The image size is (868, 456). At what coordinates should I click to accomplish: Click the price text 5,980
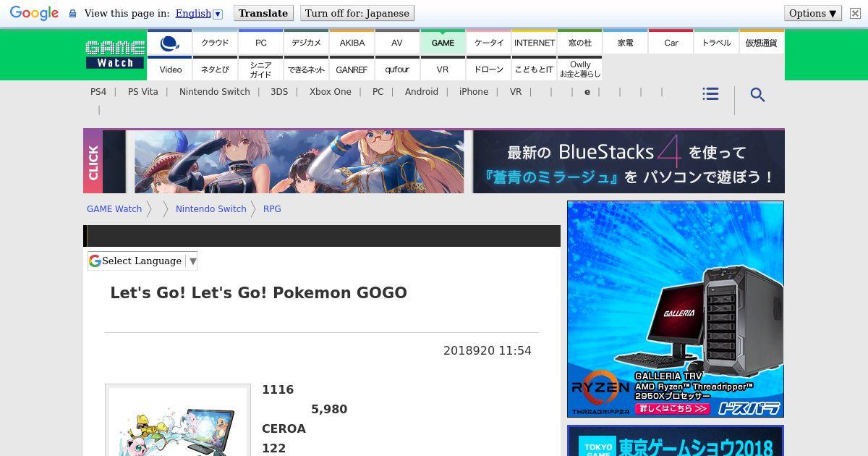329,410
